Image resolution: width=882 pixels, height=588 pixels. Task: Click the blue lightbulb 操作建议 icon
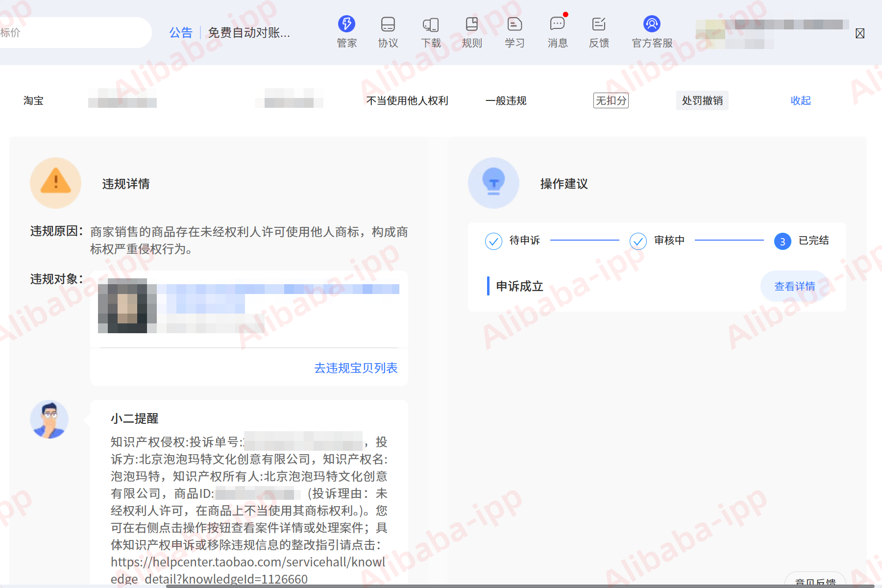[493, 183]
